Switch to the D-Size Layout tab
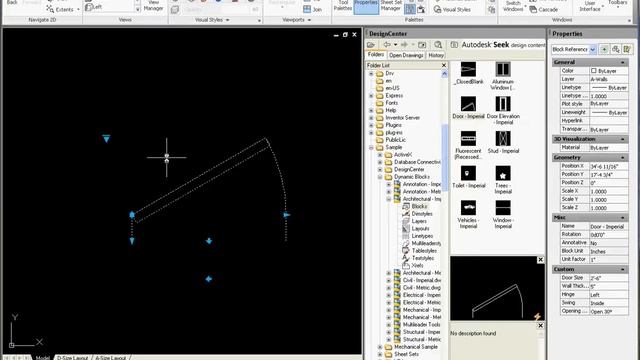The height and width of the screenshot is (360, 640). [72, 357]
